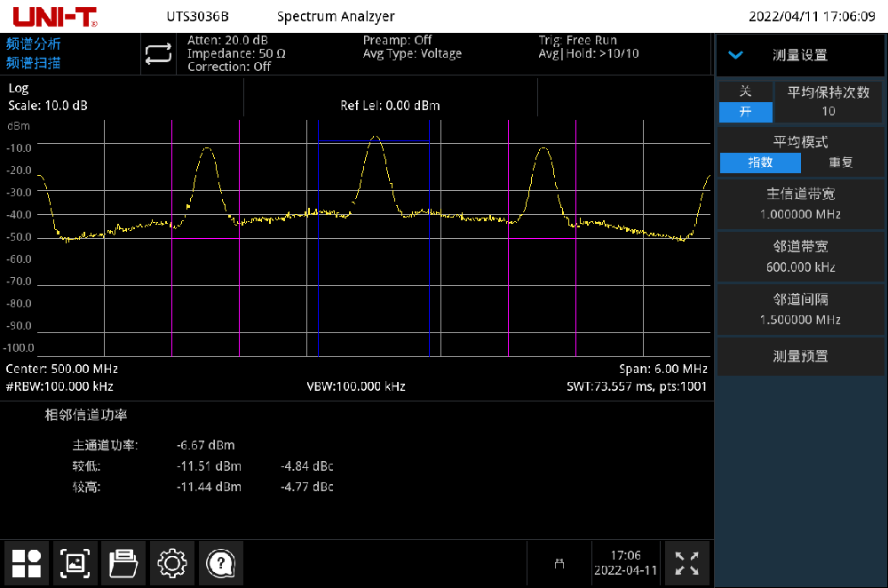Open system settings gear icon

coord(171,563)
